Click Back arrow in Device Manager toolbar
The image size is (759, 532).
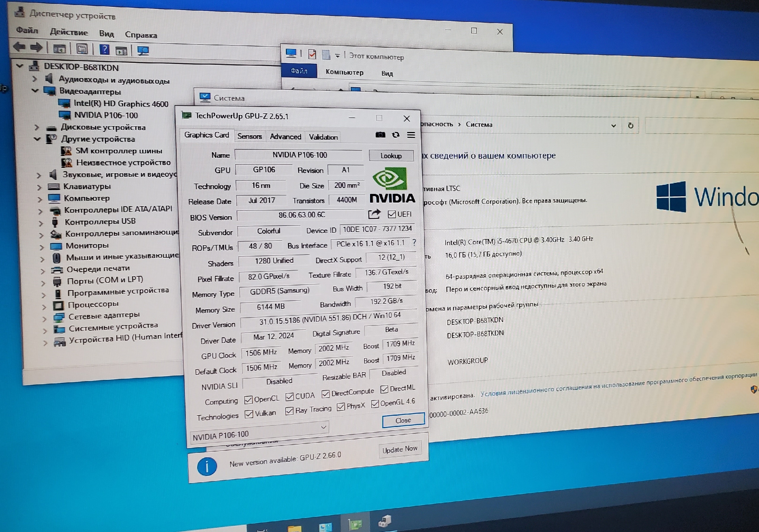(20, 47)
